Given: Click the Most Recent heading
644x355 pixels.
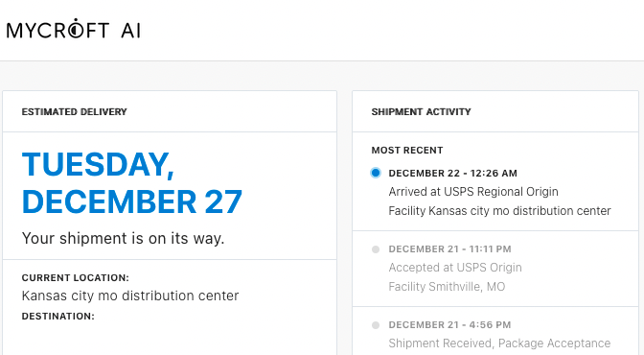Looking at the screenshot, I should [x=407, y=150].
